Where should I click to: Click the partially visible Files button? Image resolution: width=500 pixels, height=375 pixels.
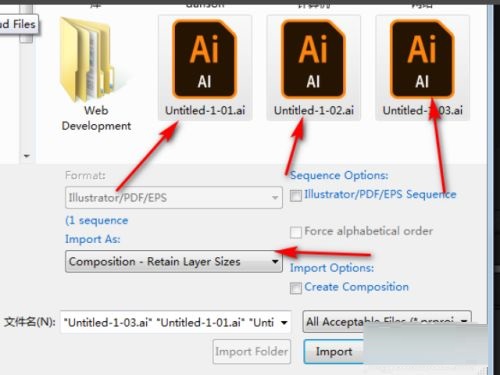19,24
